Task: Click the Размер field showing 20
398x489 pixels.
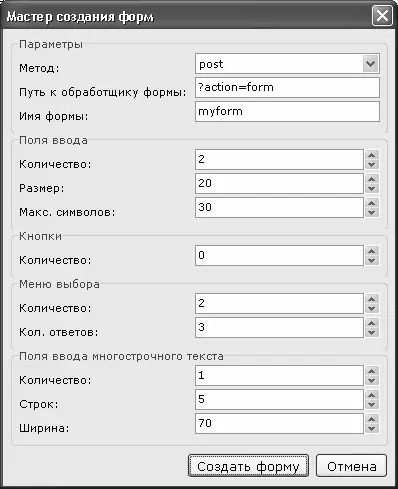Action: click(x=279, y=184)
